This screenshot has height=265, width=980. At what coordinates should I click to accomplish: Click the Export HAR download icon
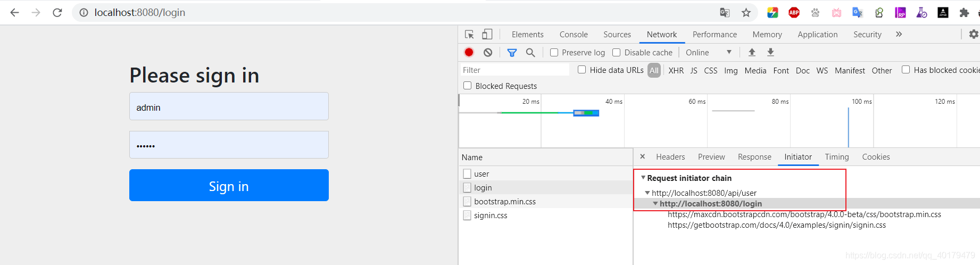770,52
